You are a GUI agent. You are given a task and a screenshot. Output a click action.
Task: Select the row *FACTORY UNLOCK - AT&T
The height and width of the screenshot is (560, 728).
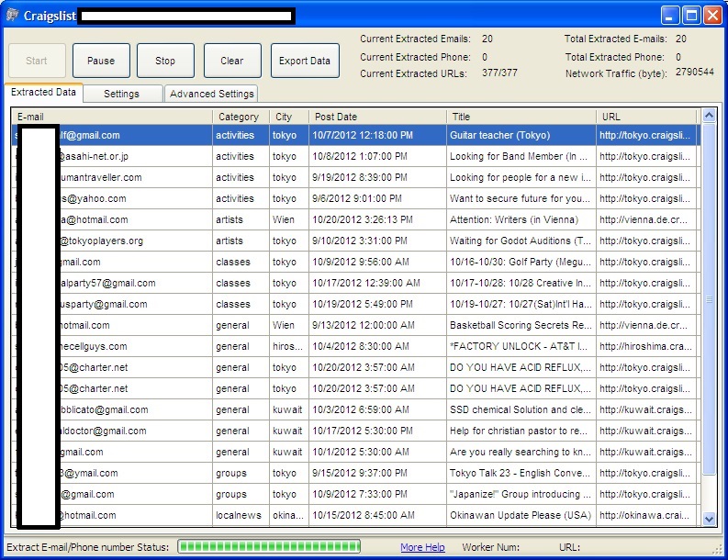pos(354,346)
